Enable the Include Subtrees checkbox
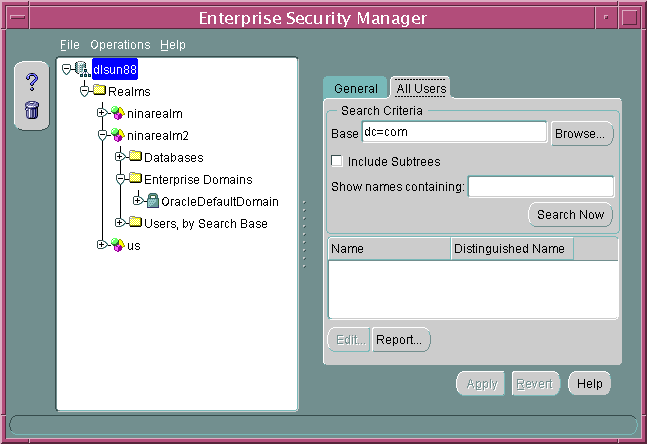Image resolution: width=647 pixels, height=444 pixels. (337, 161)
